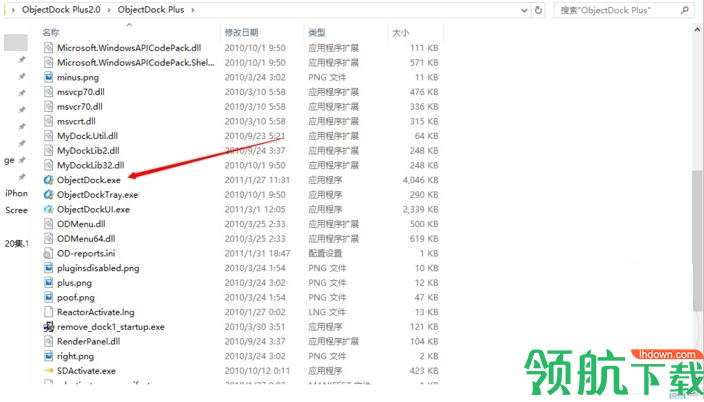Select the msvcr70.dll file icon
This screenshot has width=704, height=402.
coord(48,107)
